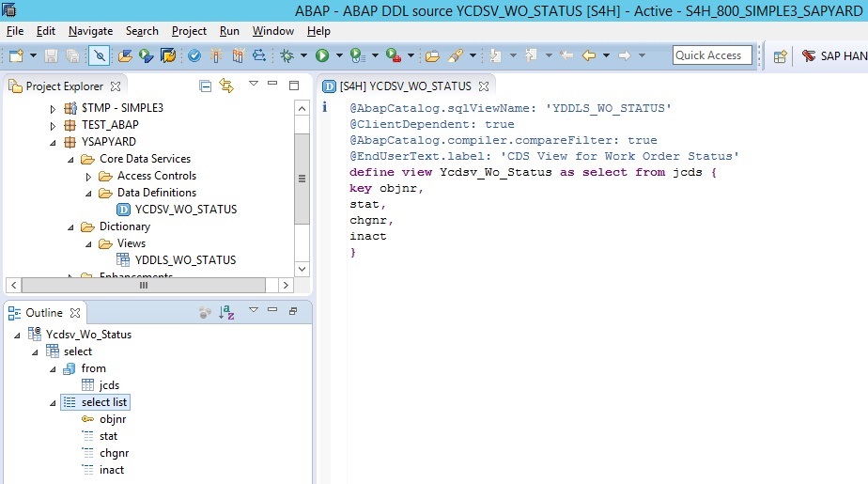Image resolution: width=868 pixels, height=484 pixels.
Task: Open the File menu
Action: click(x=15, y=31)
